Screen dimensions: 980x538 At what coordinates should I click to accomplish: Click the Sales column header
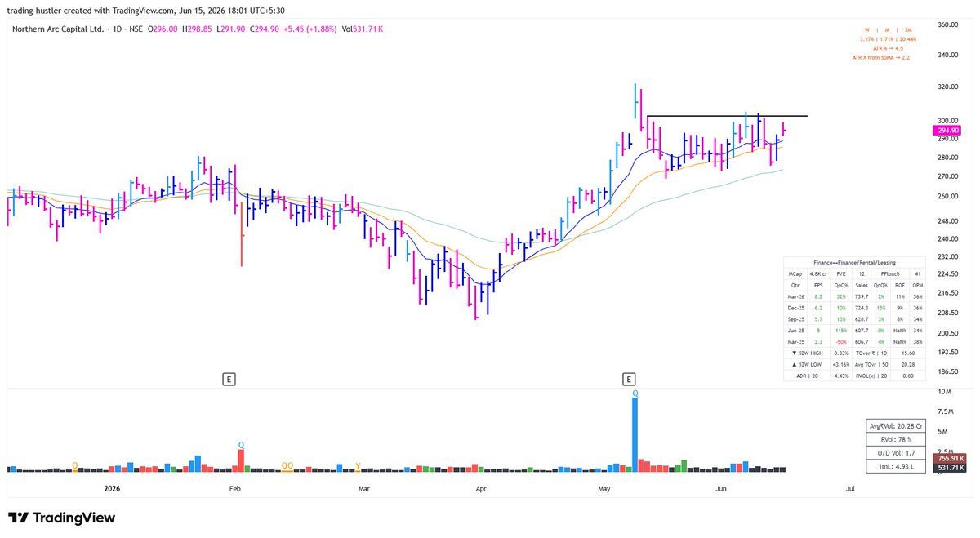pyautogui.click(x=862, y=285)
